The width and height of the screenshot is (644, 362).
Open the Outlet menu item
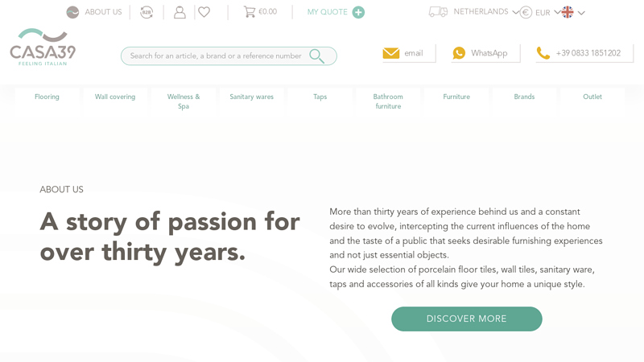pos(592,97)
